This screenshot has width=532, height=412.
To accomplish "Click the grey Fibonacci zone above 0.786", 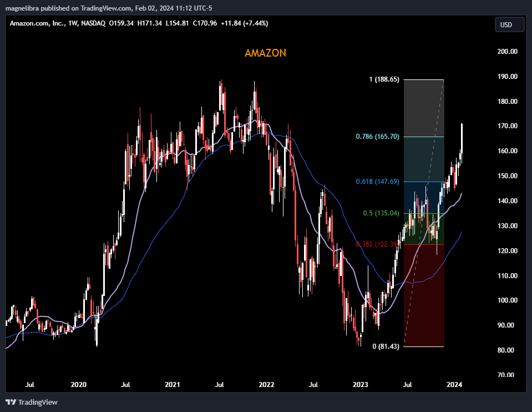I will (424, 108).
